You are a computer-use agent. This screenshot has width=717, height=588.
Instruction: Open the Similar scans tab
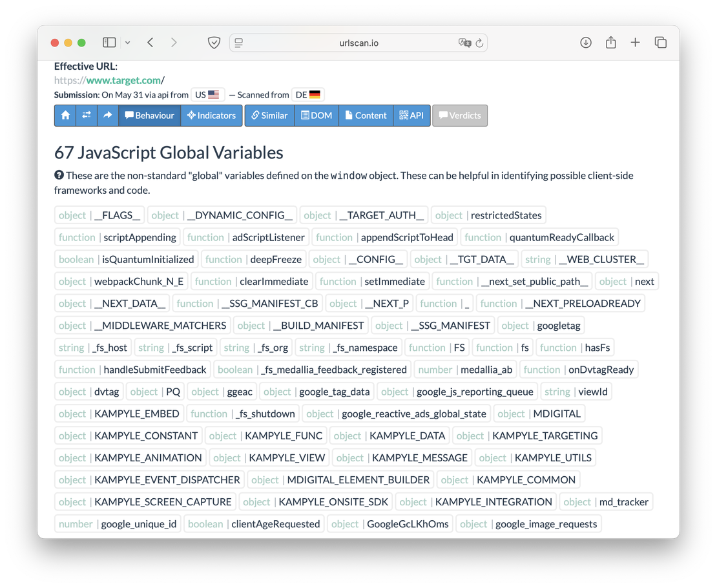[x=269, y=115]
